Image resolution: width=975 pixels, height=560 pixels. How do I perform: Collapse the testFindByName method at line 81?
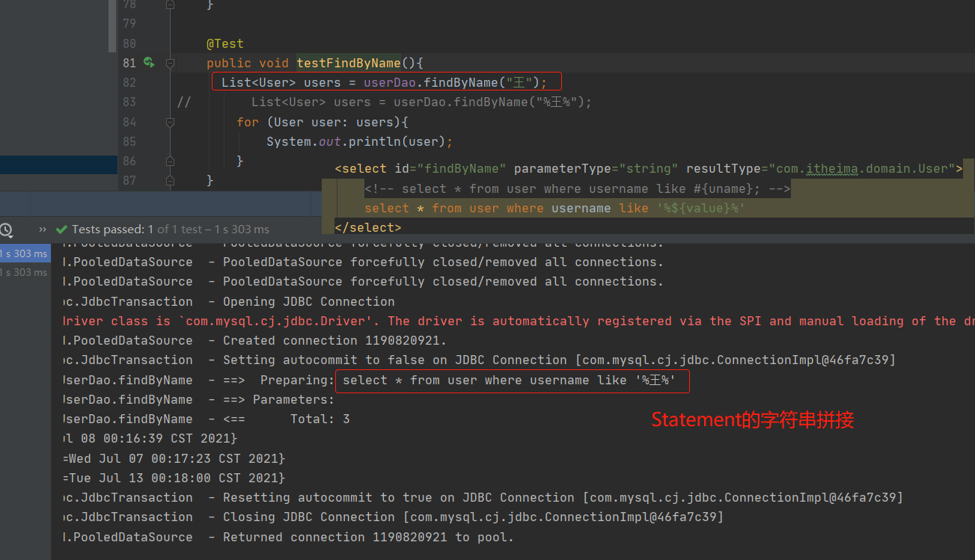coord(170,64)
